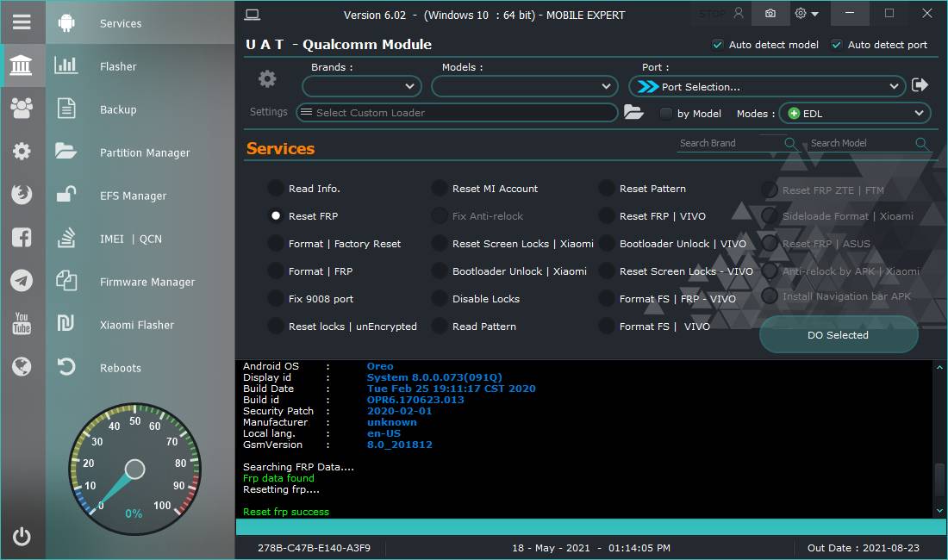Click the gear icon in left strip

point(22,151)
